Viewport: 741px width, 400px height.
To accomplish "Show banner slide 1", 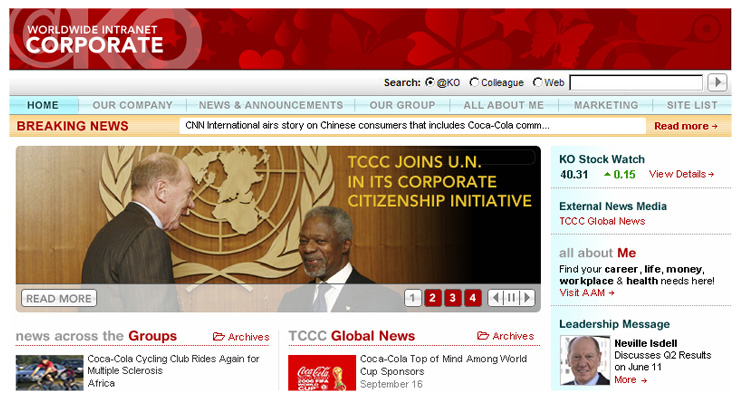I will click(413, 298).
